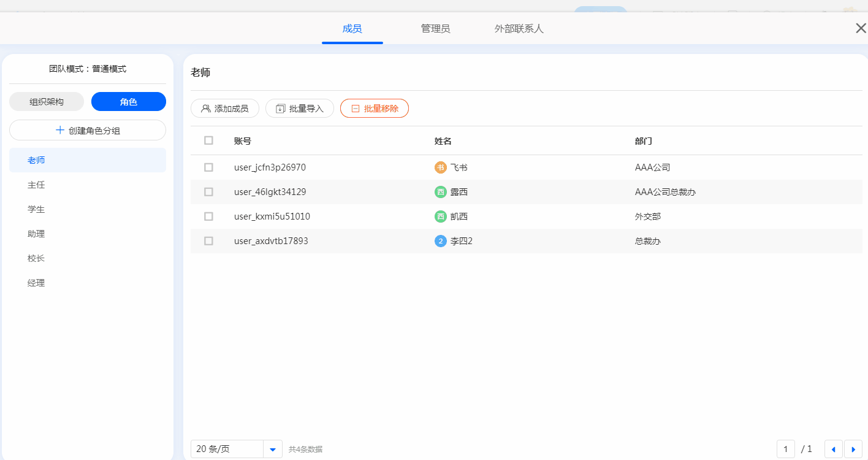Click 露西 green avatar icon
The height and width of the screenshot is (460, 868).
click(x=440, y=192)
